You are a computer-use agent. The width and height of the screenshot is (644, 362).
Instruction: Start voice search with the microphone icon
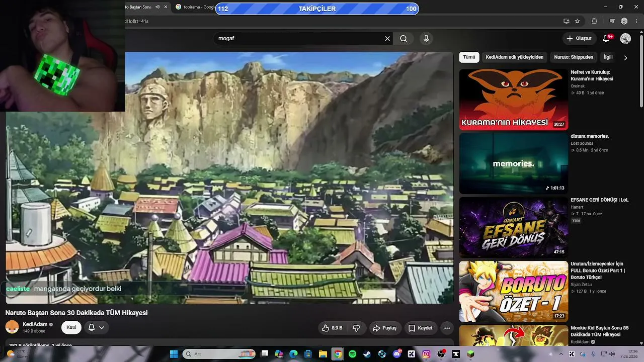coord(426,39)
